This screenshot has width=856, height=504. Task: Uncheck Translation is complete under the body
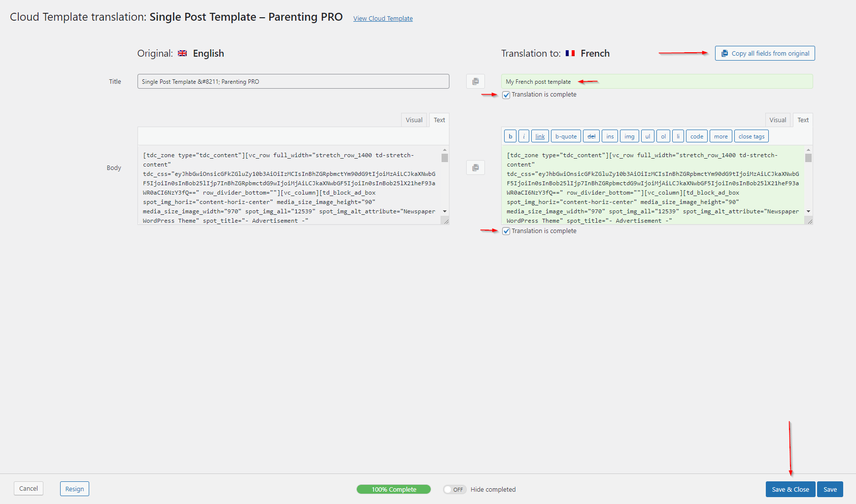[506, 231]
